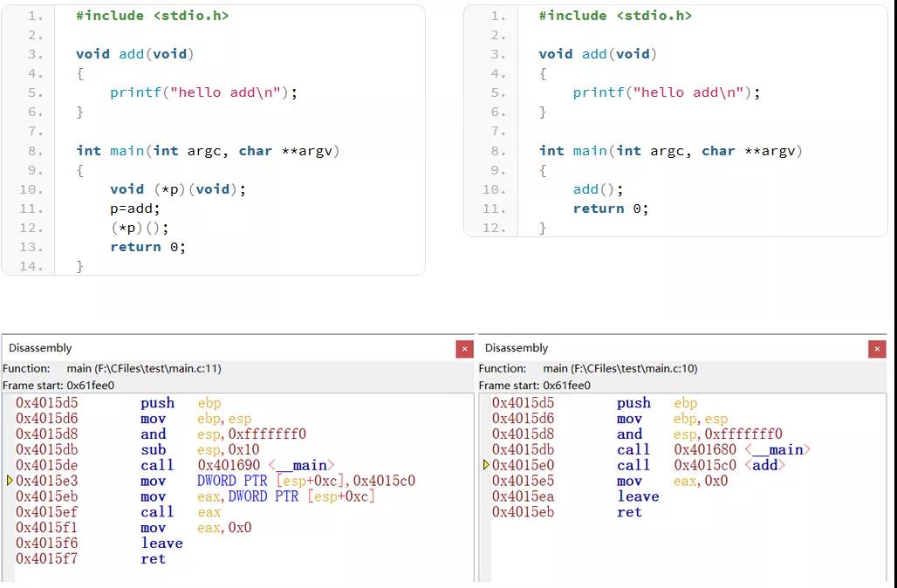897x588 pixels.
Task: Select 'call 0x401690 <__main>' in left panel
Action: click(237, 466)
